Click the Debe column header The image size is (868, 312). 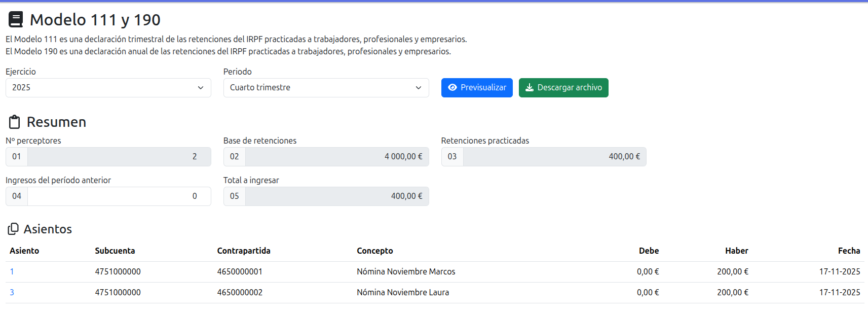click(x=649, y=251)
